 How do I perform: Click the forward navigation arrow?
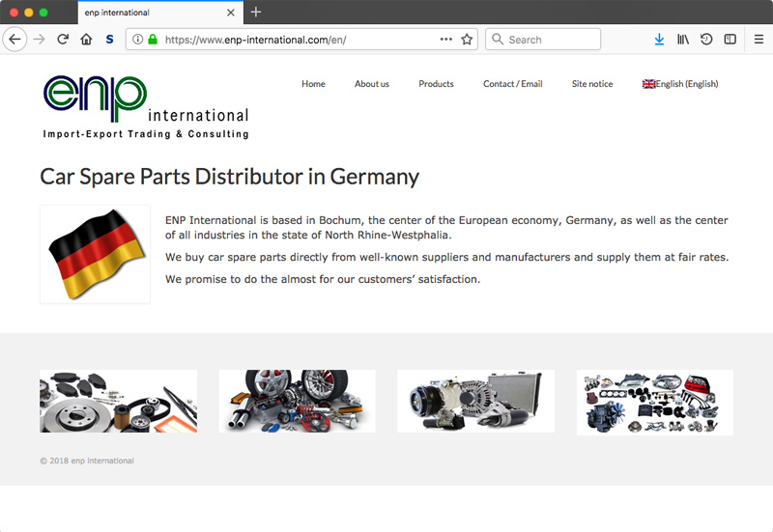click(x=39, y=39)
